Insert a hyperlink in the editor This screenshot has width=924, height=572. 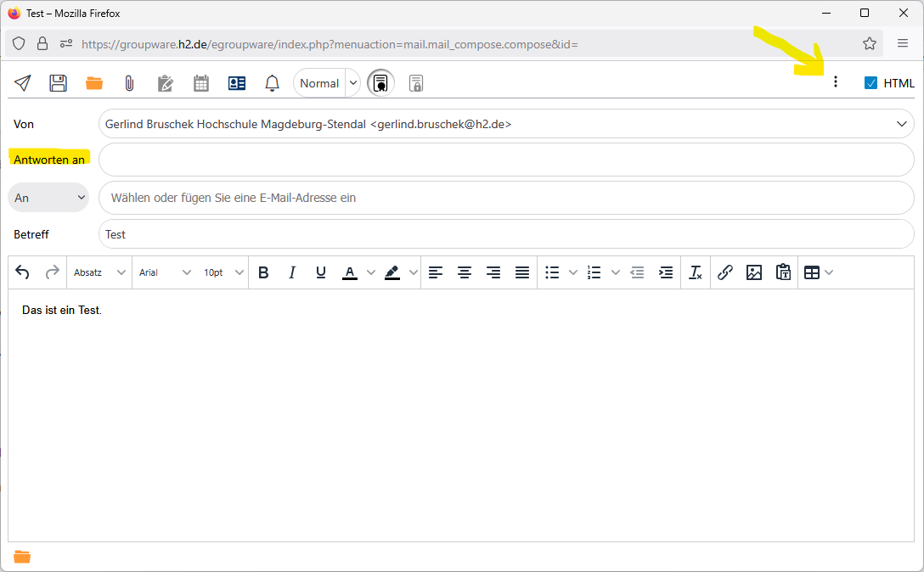pyautogui.click(x=724, y=272)
